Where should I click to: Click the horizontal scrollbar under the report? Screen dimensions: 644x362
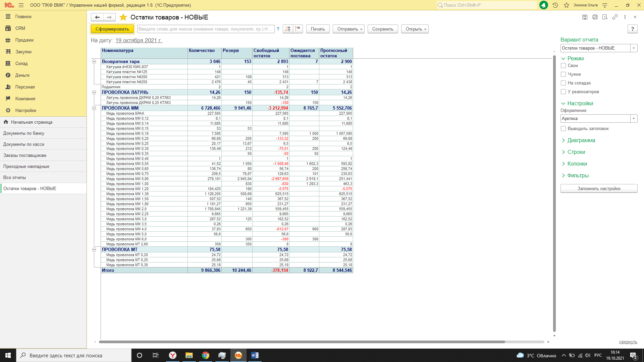pyautogui.click(x=302, y=342)
